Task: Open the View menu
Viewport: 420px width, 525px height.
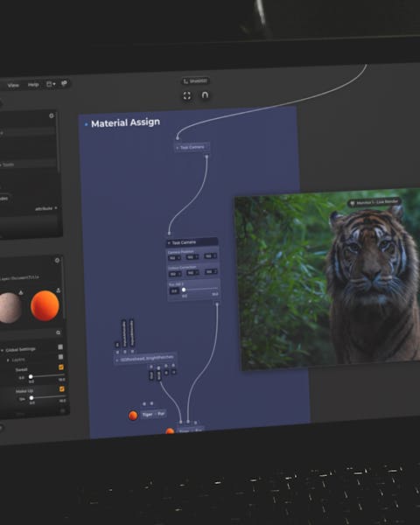Action: point(13,85)
